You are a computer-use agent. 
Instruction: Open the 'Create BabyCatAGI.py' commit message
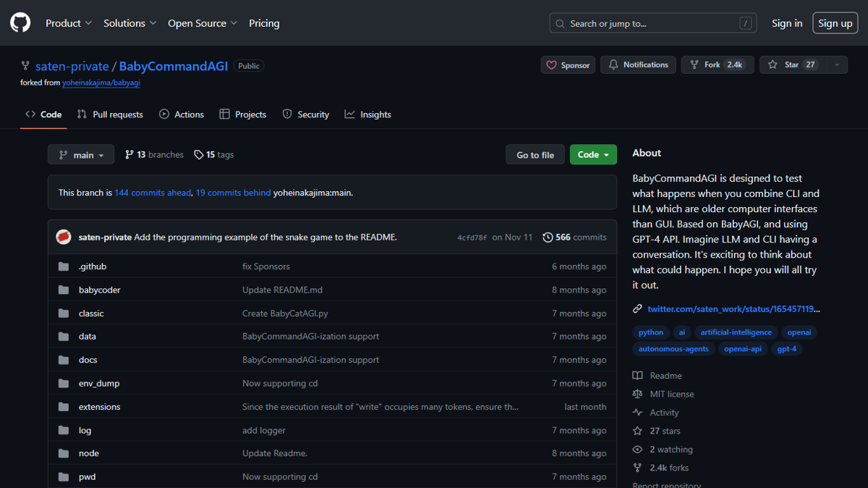pos(285,314)
